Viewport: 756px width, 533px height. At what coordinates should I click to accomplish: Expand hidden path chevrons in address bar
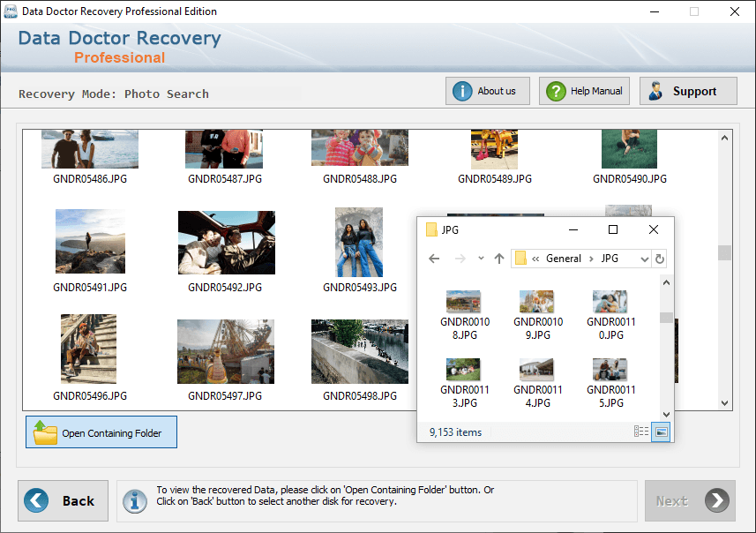(x=535, y=259)
